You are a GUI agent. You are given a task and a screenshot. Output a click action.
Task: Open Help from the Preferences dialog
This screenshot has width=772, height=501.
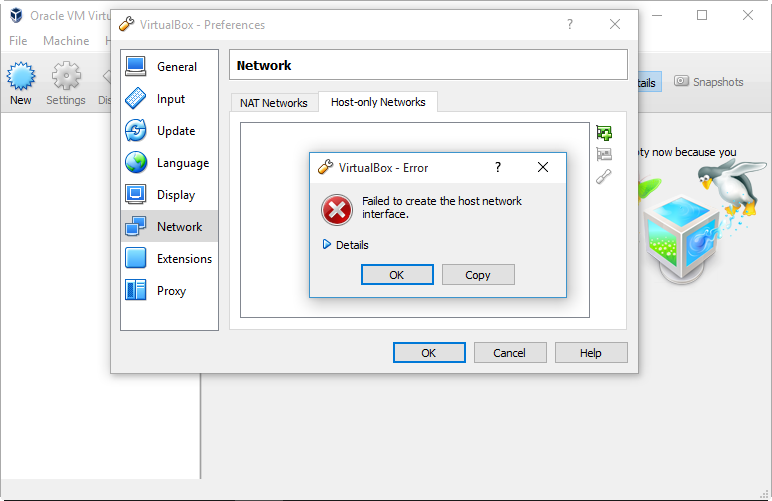591,352
